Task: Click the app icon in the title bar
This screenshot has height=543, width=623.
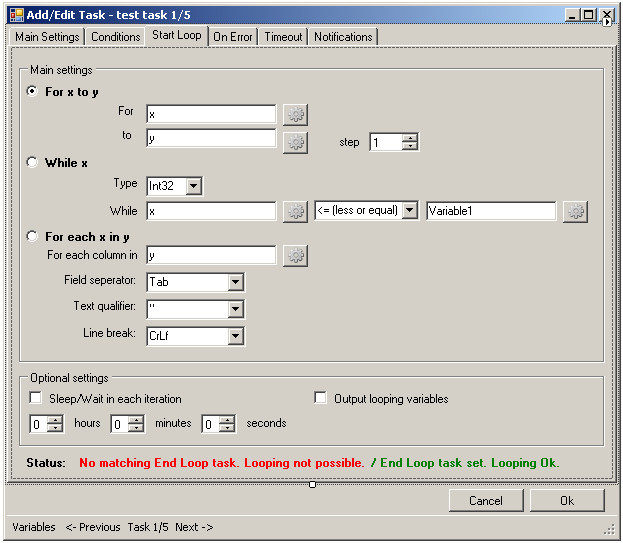Action: coord(16,15)
